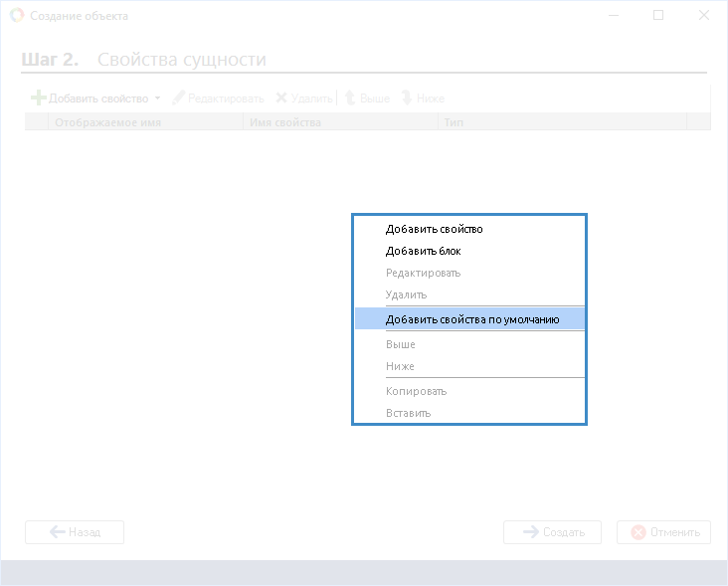Screen dimensions: 728x586
Task: Choose 'Редактировать' from the context menu
Action: coord(423,273)
